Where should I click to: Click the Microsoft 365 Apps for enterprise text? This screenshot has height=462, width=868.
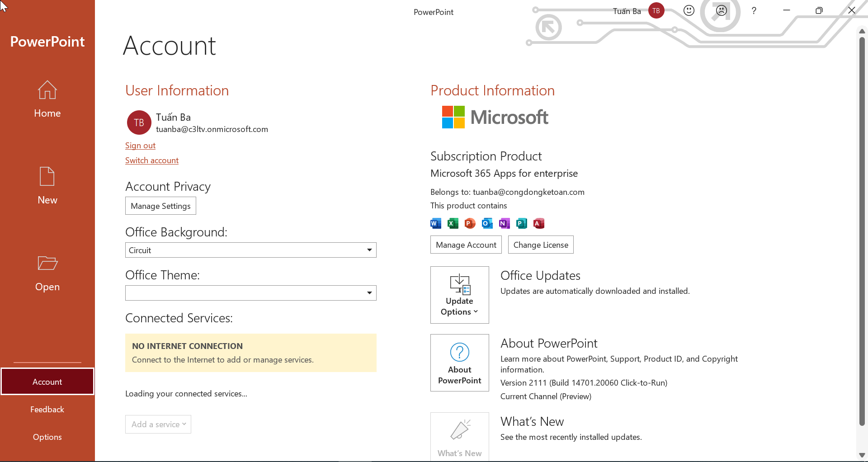(x=504, y=174)
